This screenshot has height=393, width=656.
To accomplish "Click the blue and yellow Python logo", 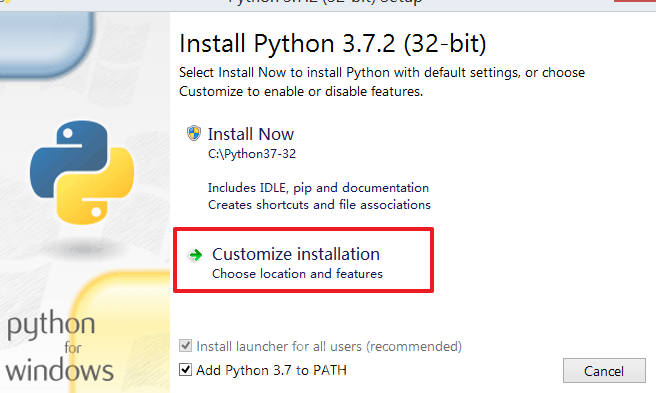I will [82, 172].
